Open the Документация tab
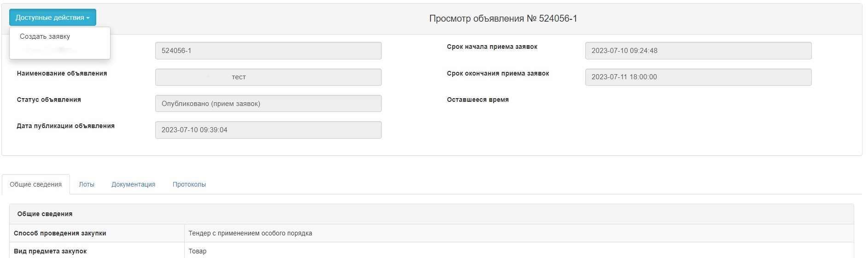Viewport: 868px width, 258px height. pos(134,184)
